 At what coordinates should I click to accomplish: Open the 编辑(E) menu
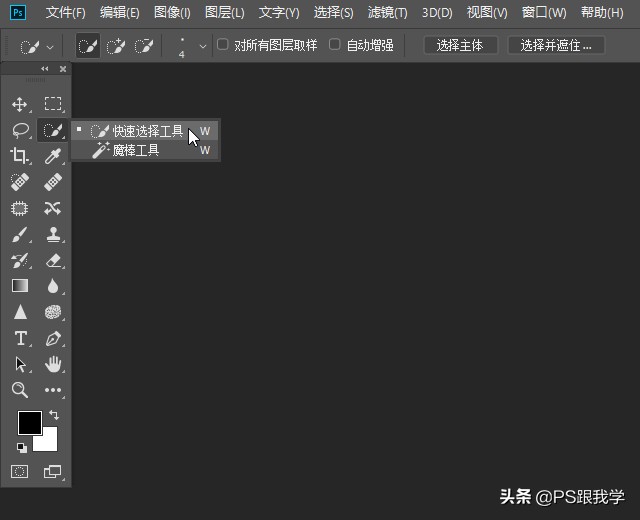pos(120,13)
